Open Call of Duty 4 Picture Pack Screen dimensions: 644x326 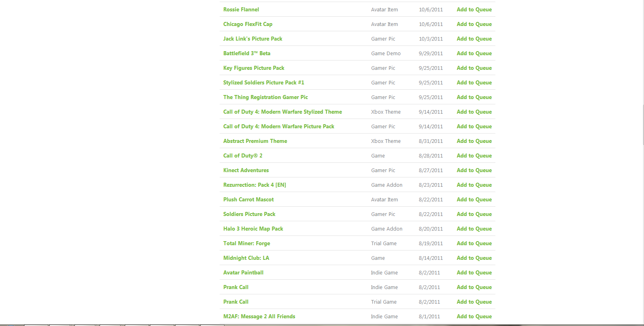(x=279, y=126)
